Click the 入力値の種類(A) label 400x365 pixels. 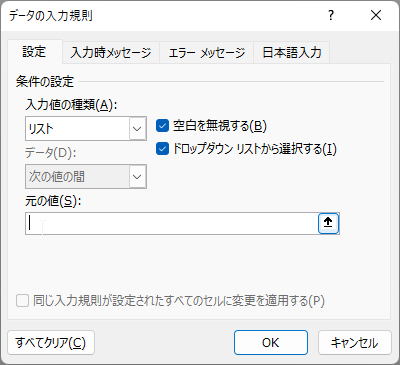[x=71, y=105]
